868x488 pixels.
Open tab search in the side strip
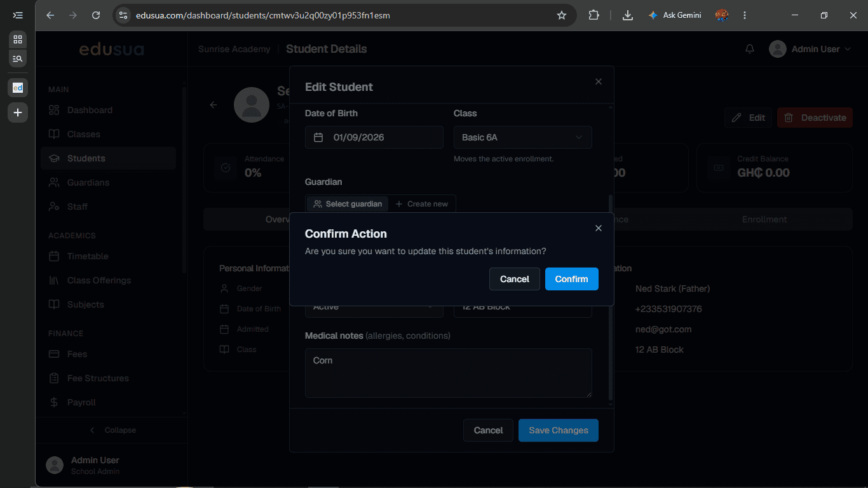click(18, 58)
